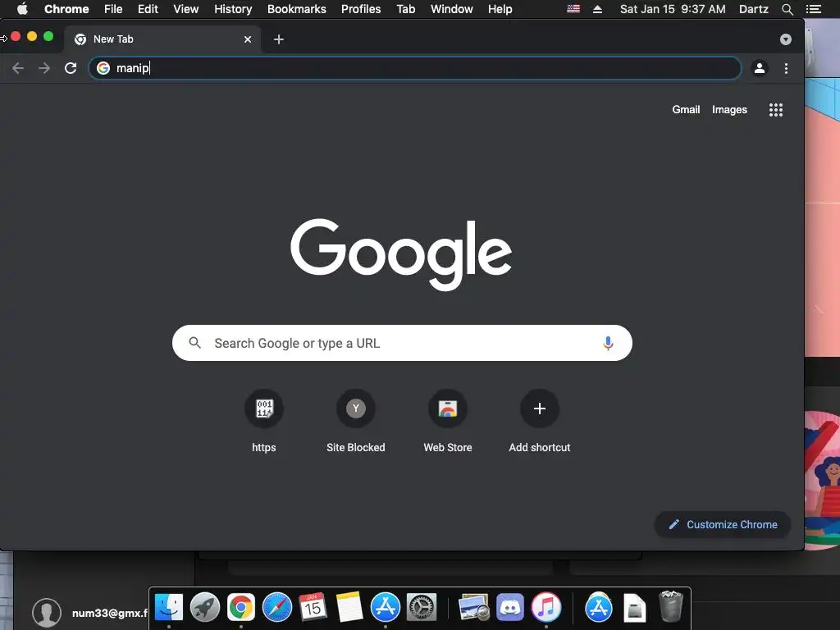The width and height of the screenshot is (840, 630).
Task: Launch Safari from the Dock
Action: pyautogui.click(x=277, y=608)
